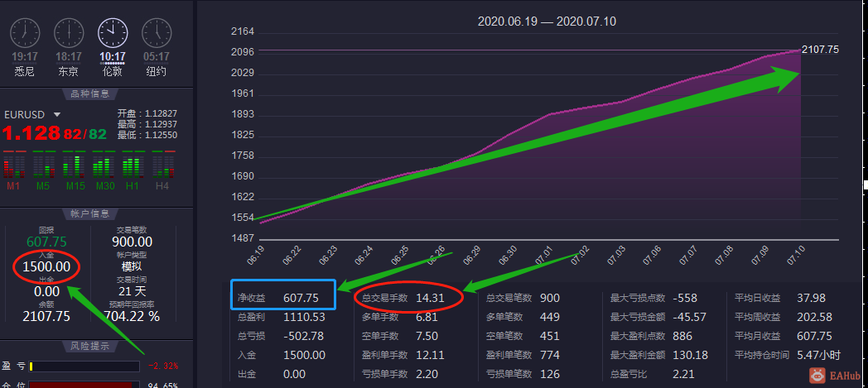The width and height of the screenshot is (868, 388).
Task: Select the M1 timeframe signal bars
Action: click(13, 164)
